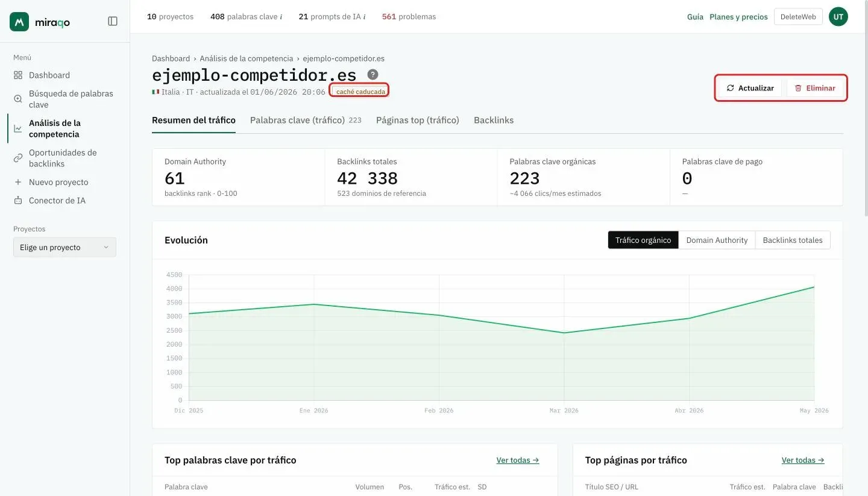Click the info icon next to prompts de IA
The width and height of the screenshot is (868, 496).
(364, 17)
